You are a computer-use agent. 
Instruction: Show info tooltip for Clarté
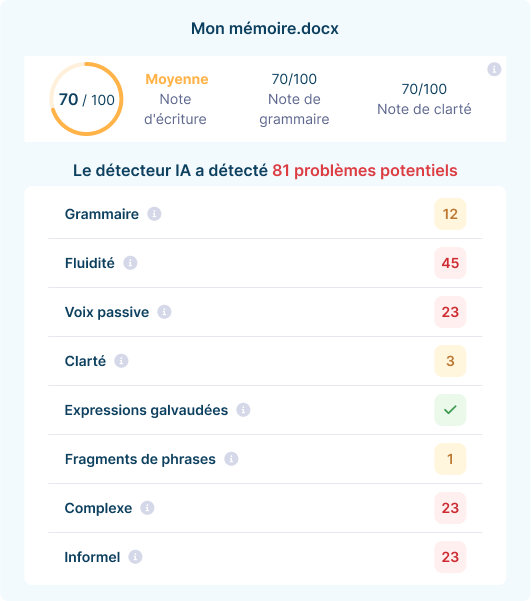(122, 361)
